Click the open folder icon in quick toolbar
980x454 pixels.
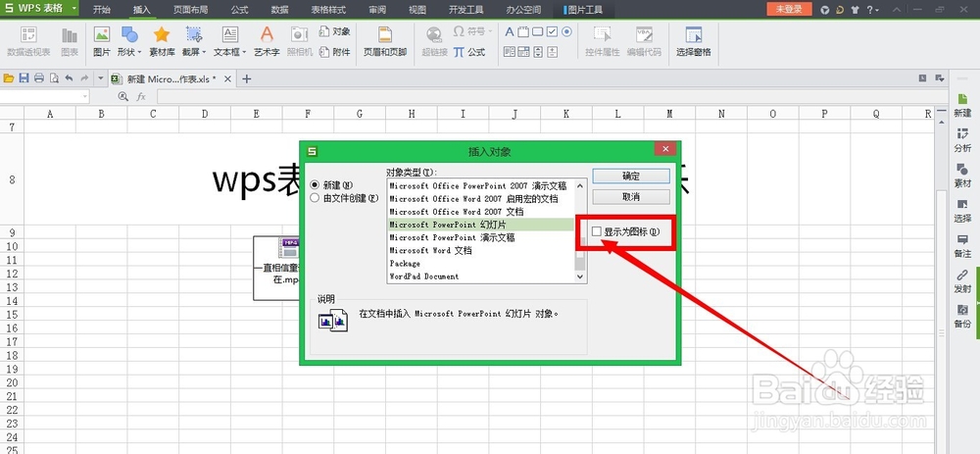[x=9, y=78]
